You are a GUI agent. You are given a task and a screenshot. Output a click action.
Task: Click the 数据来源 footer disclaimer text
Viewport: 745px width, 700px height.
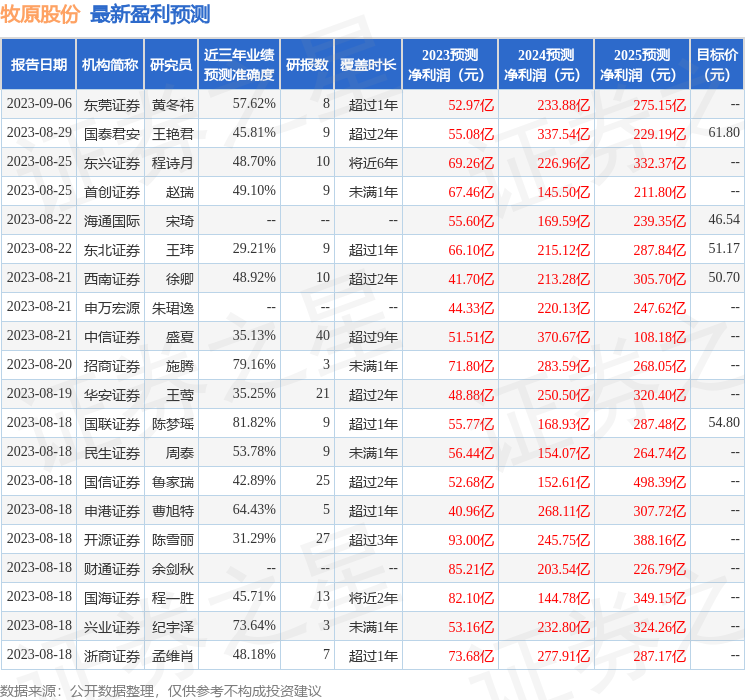[x=161, y=691]
